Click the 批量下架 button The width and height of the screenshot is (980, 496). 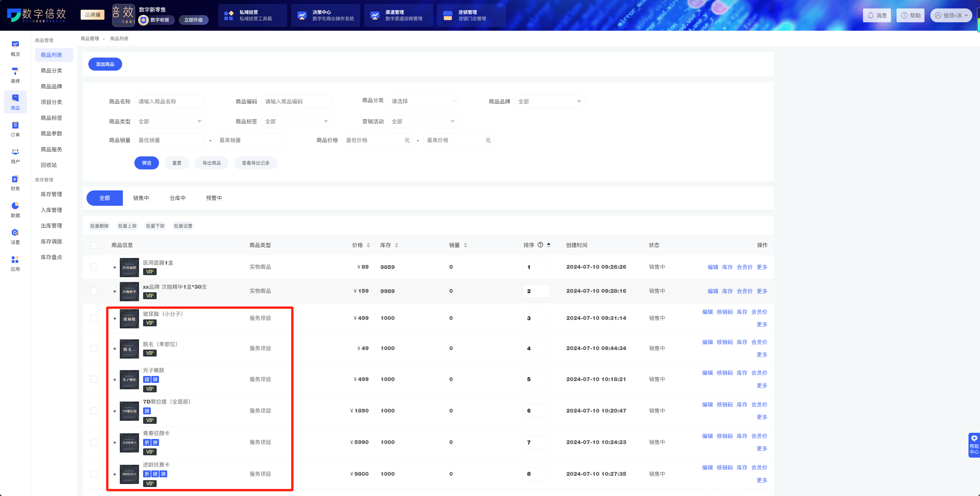click(x=155, y=226)
